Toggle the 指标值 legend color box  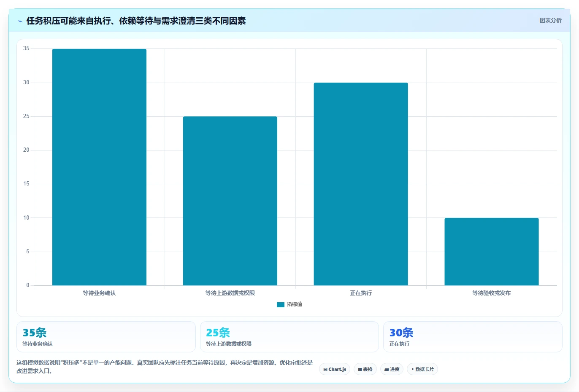(x=281, y=304)
